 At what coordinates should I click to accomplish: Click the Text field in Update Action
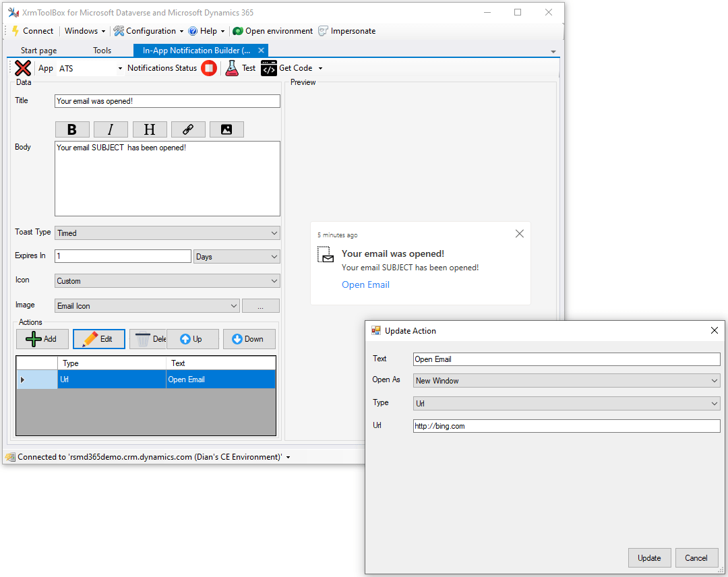(x=567, y=359)
